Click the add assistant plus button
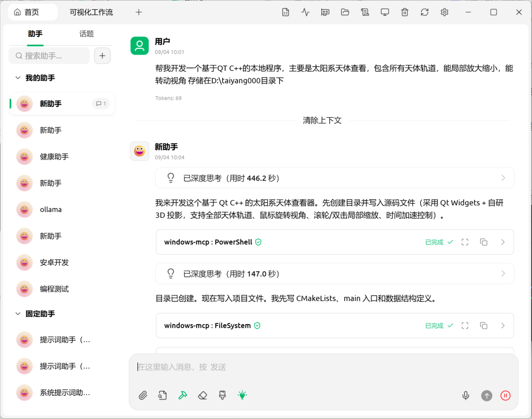The image size is (532, 419). (x=102, y=56)
